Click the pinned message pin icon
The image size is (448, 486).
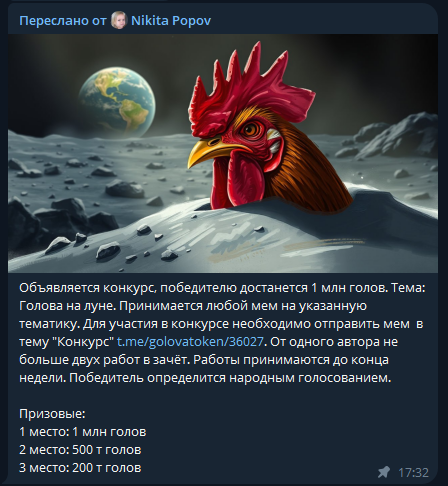coord(384,472)
